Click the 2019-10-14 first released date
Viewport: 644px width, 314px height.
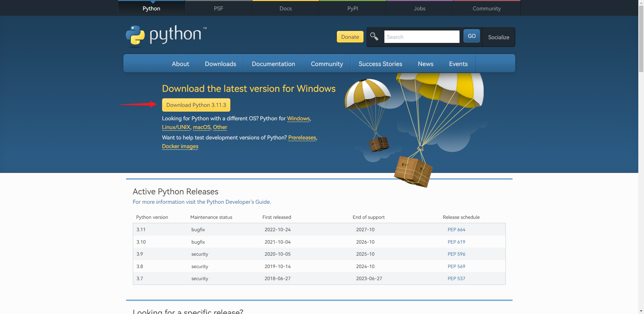[277, 266]
